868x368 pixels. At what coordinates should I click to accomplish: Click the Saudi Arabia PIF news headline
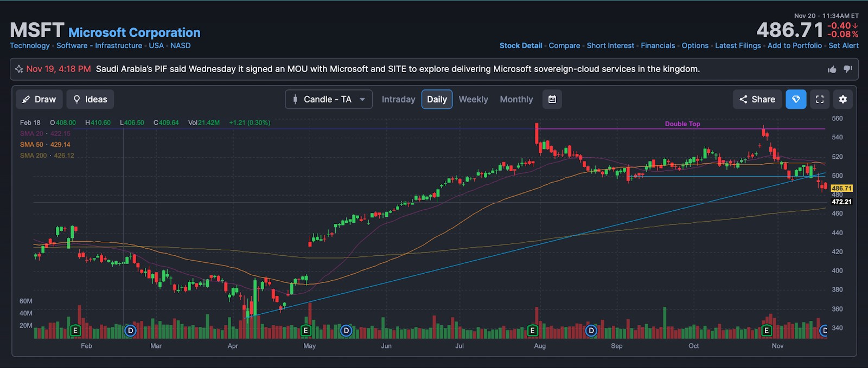pos(398,69)
